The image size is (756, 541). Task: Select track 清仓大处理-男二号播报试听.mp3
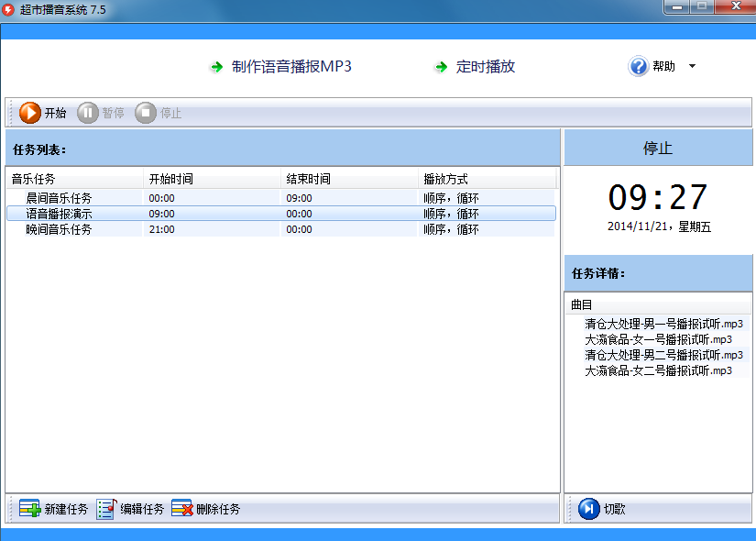[663, 355]
